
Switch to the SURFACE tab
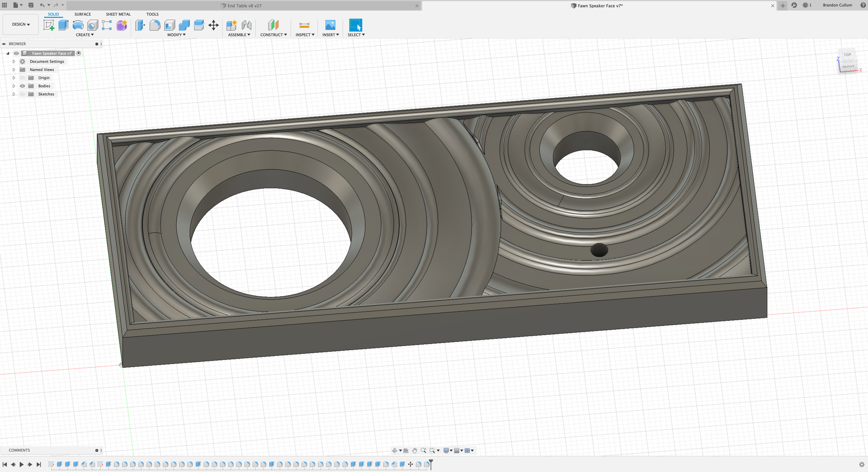(x=83, y=14)
